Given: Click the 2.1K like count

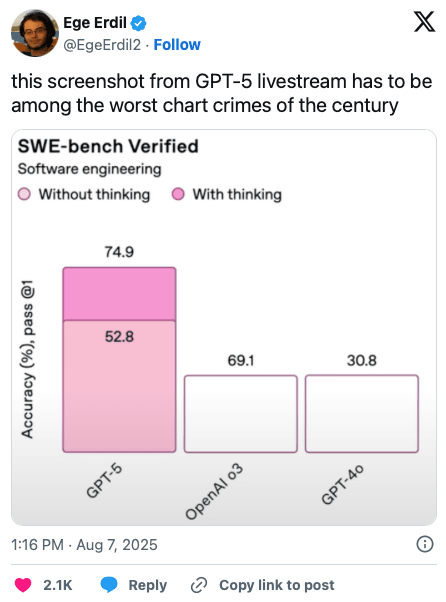Looking at the screenshot, I should pos(58,585).
